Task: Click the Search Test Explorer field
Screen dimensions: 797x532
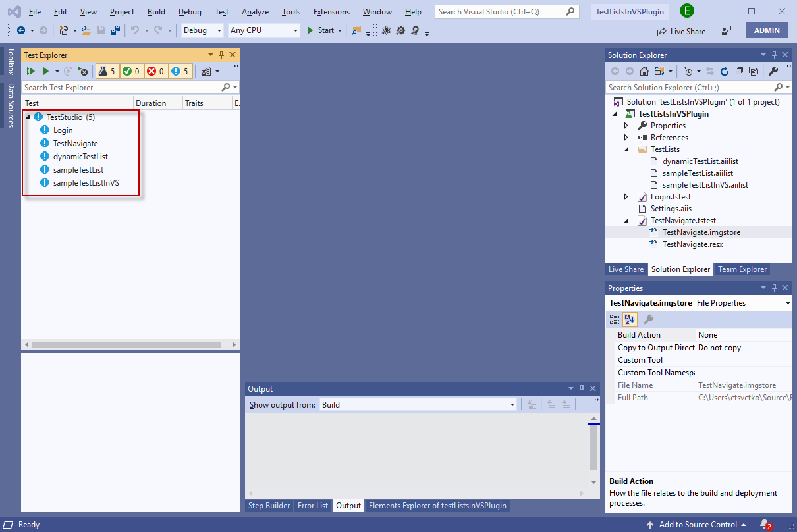Action: point(130,88)
